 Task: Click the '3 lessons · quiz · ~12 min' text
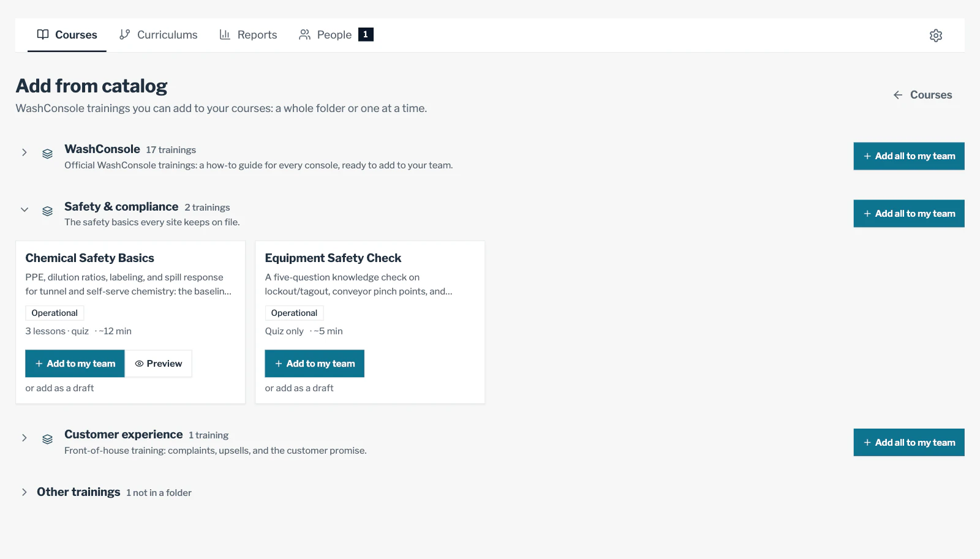pyautogui.click(x=78, y=331)
